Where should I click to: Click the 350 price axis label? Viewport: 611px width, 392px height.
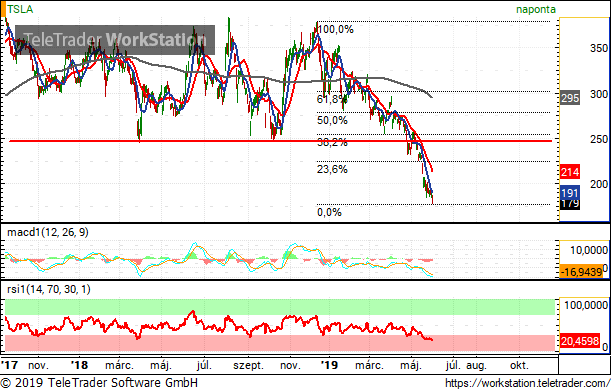599,48
